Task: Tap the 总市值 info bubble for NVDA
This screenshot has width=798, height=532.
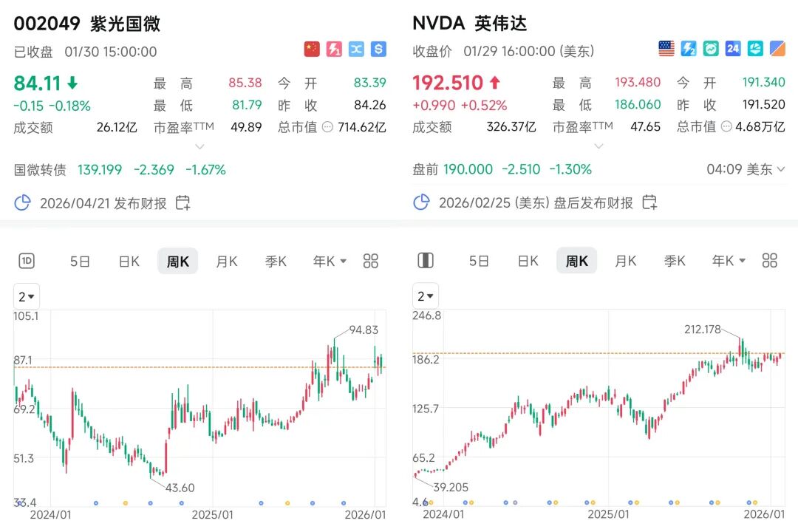Action: tap(728, 127)
